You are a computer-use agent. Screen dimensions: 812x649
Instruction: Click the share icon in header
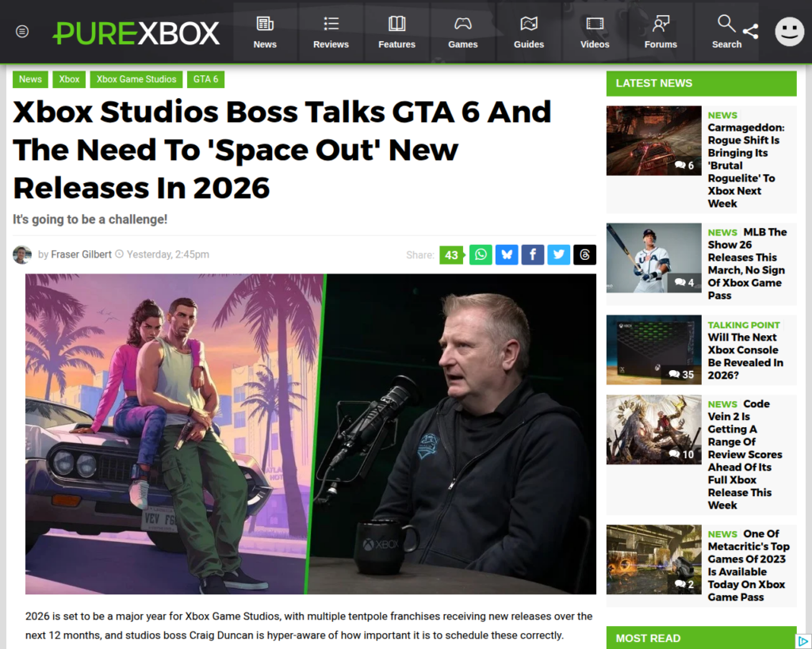pos(750,32)
